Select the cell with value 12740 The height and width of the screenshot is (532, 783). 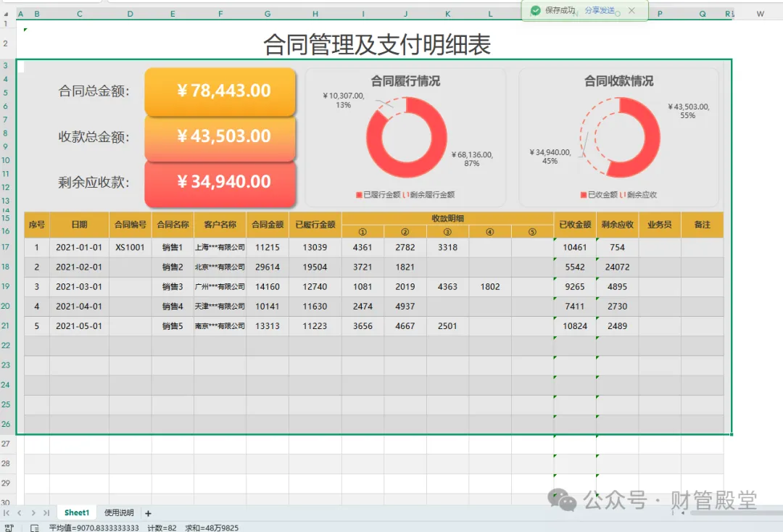[x=315, y=286]
